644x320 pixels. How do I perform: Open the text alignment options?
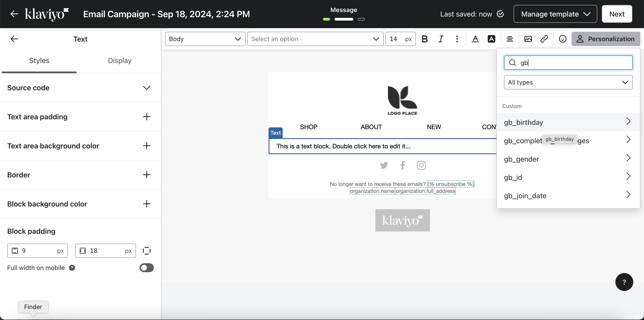pyautogui.click(x=510, y=39)
